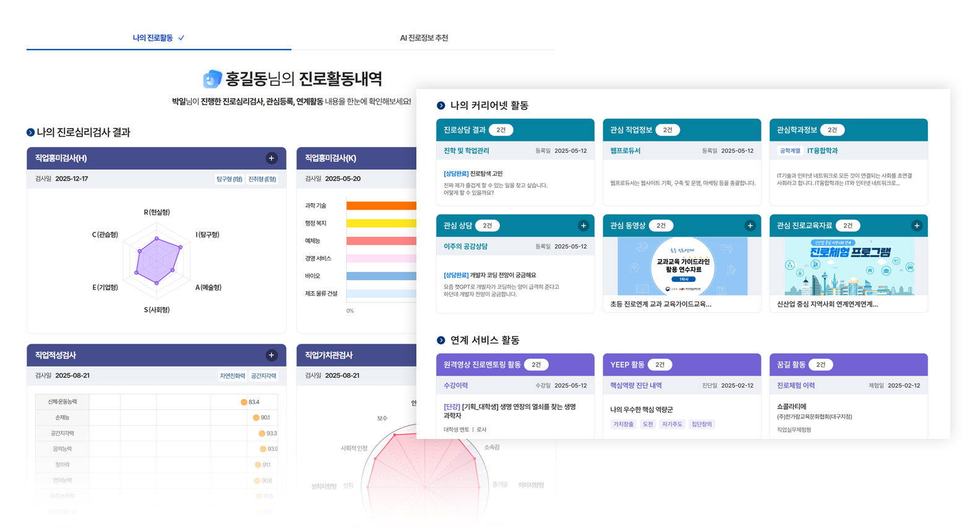The image size is (980, 528).
Task: Select the 탐구형 (I형) tag
Action: click(229, 179)
